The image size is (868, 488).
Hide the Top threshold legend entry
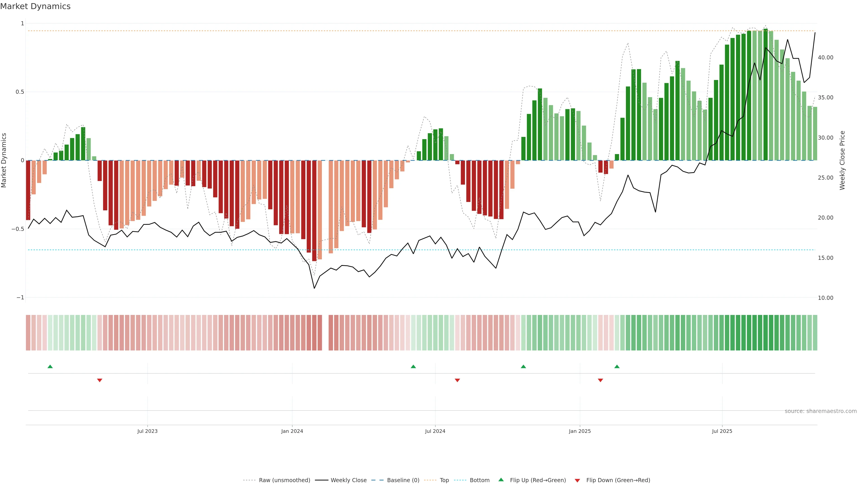[x=444, y=480]
